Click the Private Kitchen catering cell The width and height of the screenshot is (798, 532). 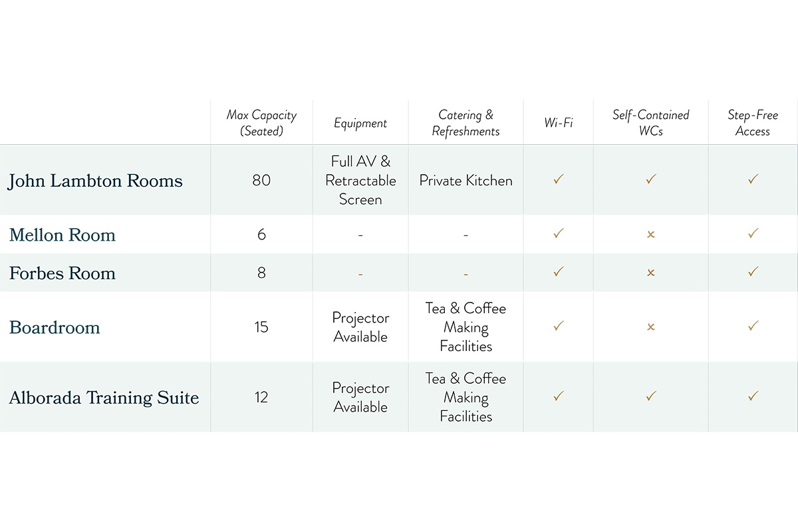pyautogui.click(x=465, y=181)
